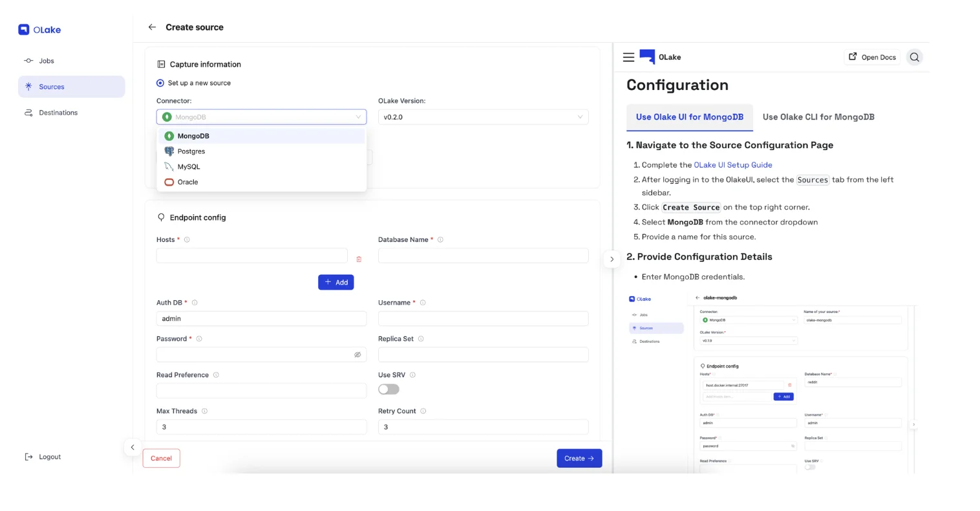Screen dimensions: 980x511
Task: Click the info icon next to Retry Count
Action: (423, 411)
